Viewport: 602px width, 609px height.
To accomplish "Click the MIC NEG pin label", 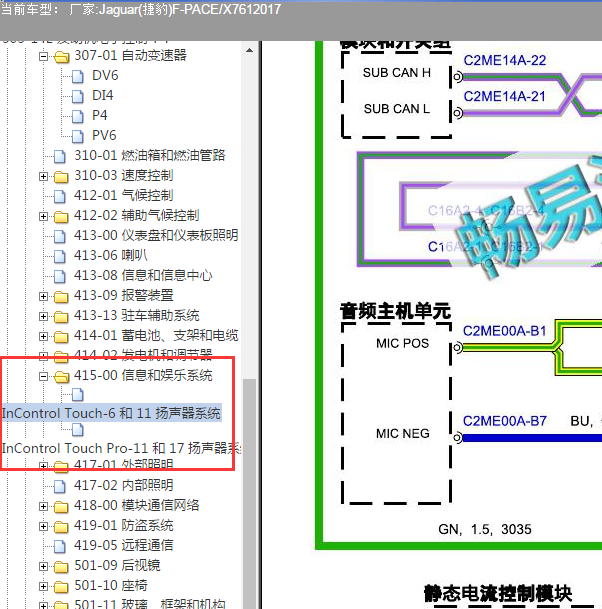I will coord(402,433).
